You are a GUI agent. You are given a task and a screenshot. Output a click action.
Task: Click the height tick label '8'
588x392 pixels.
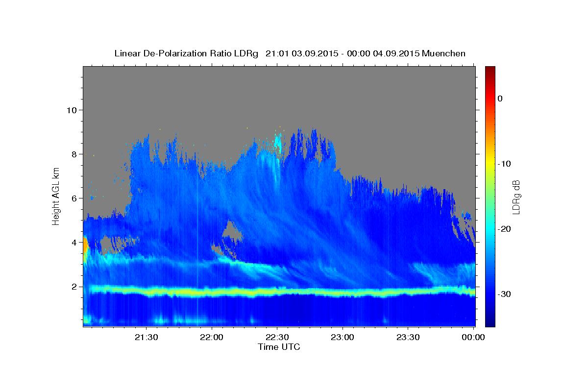tap(75, 154)
